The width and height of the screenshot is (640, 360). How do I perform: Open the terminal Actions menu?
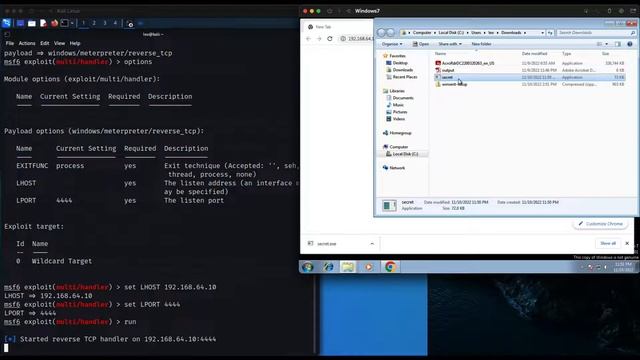click(x=27, y=43)
